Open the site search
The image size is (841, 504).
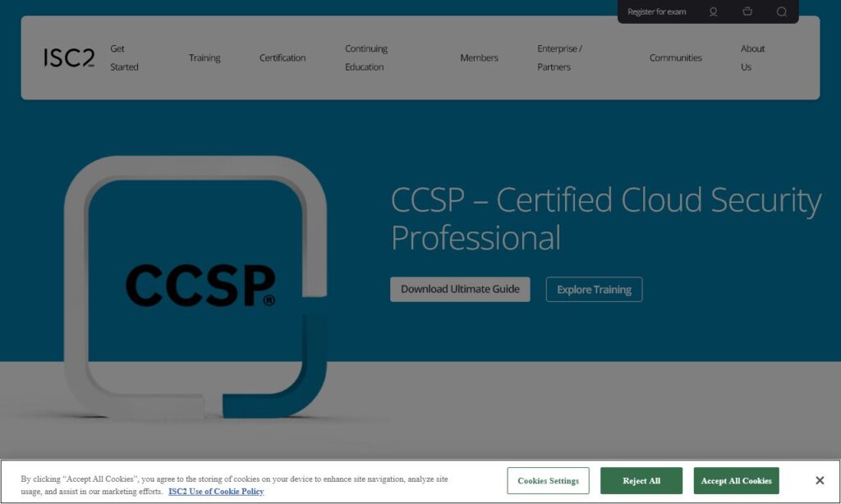(x=780, y=12)
